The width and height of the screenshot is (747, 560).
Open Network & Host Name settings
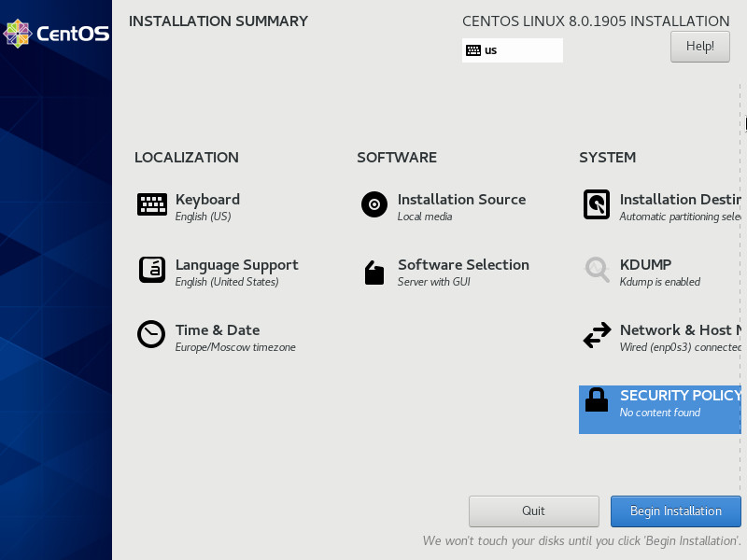[x=681, y=330]
